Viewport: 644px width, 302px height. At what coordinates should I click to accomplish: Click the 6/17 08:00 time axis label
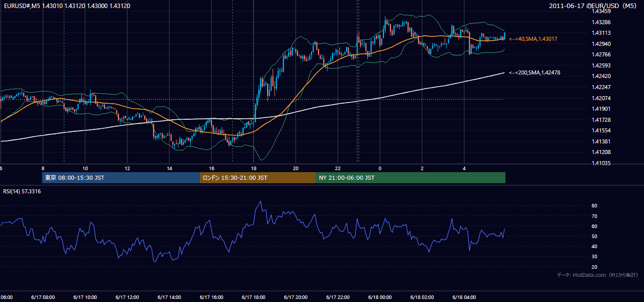[x=42, y=297]
